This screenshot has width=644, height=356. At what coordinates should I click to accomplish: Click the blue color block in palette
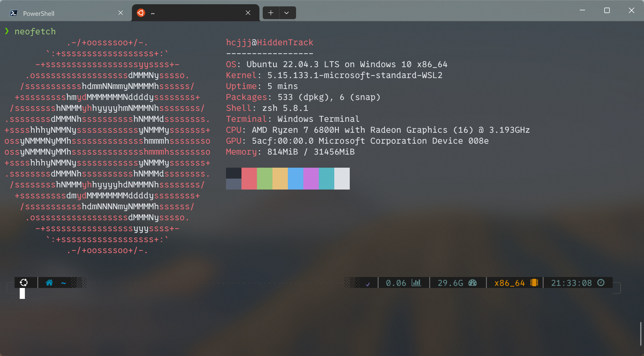(295, 179)
